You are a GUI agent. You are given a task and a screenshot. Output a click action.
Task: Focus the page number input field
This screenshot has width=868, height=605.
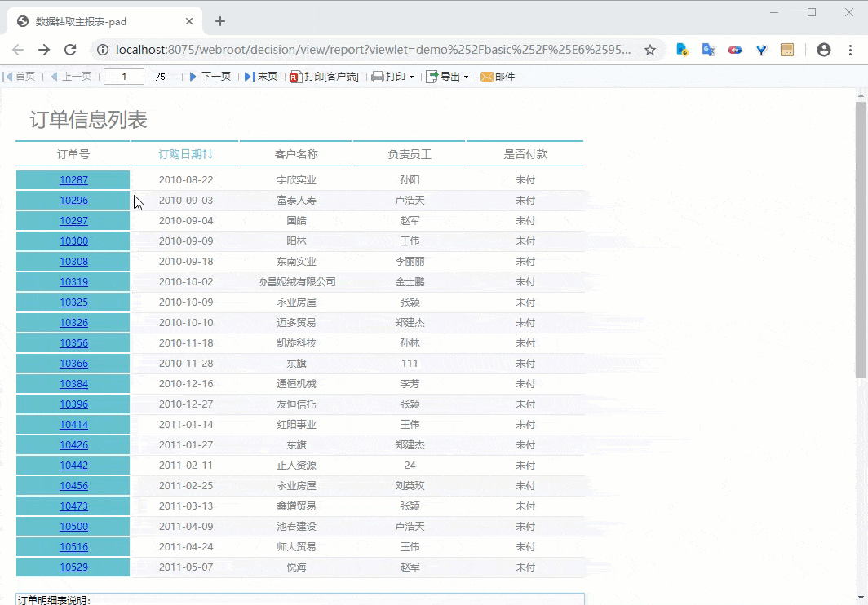pos(124,77)
